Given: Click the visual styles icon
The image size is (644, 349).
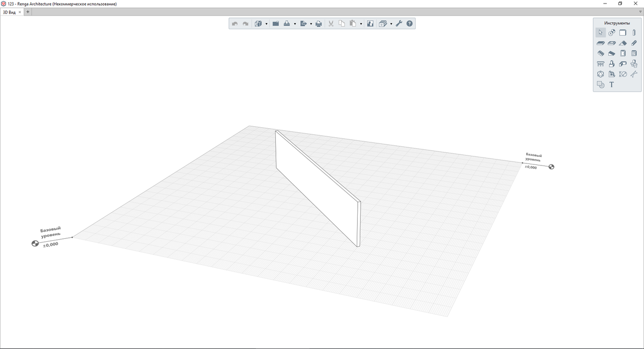Looking at the screenshot, I should [383, 24].
